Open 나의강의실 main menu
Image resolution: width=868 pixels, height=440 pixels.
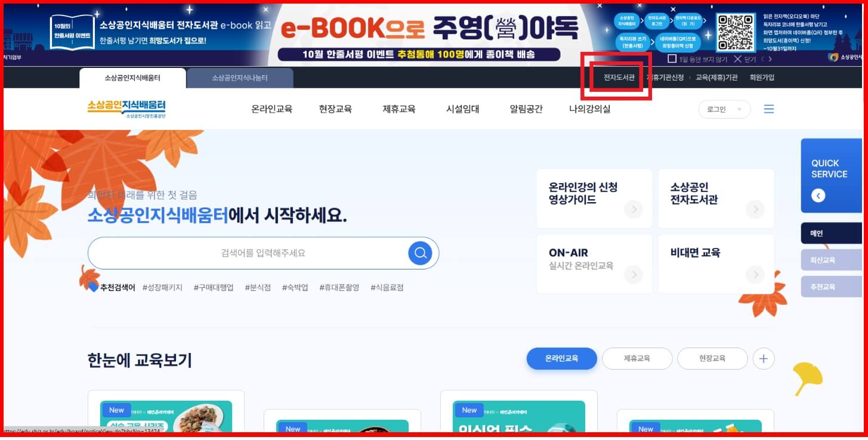coord(589,109)
